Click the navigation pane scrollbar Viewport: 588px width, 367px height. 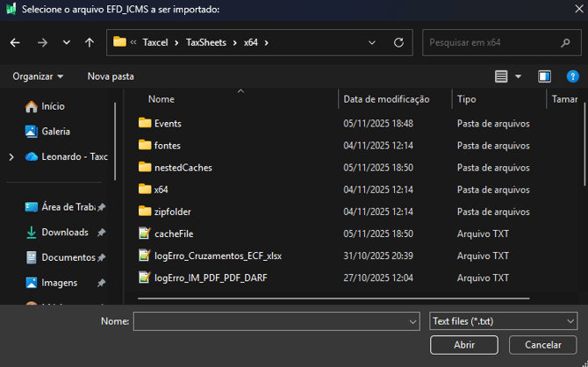coord(115,142)
